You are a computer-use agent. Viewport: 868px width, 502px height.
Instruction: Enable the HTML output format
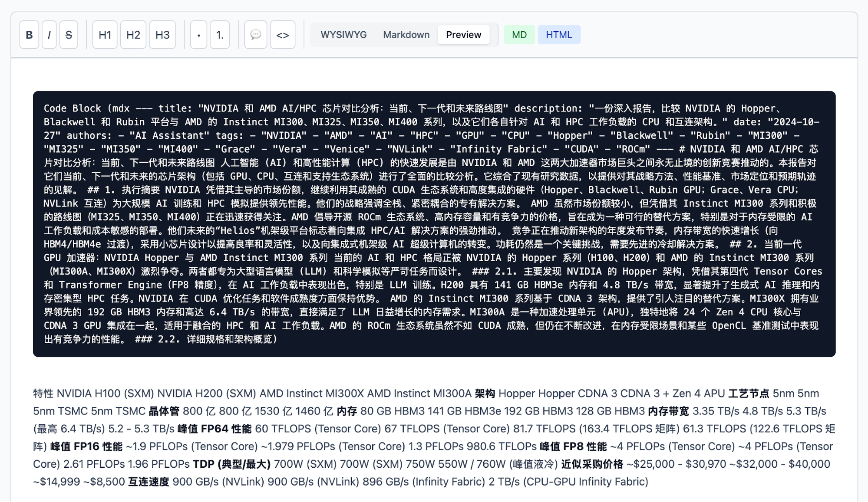tap(559, 34)
